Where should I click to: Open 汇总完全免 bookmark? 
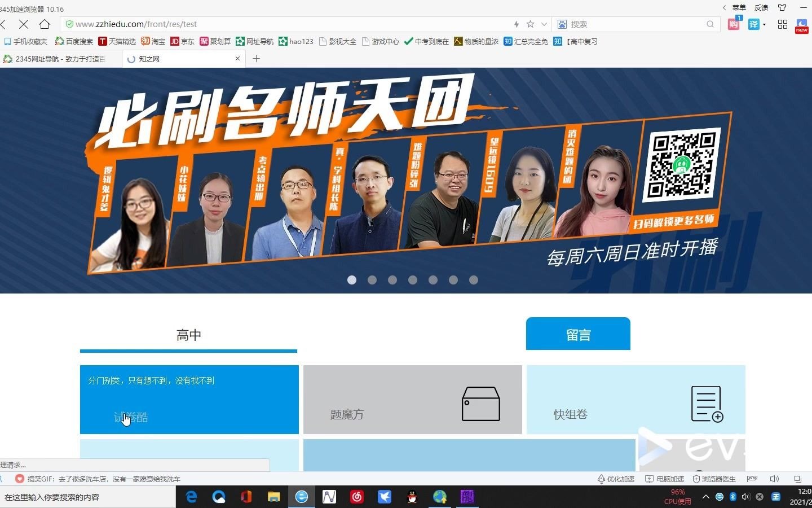point(526,41)
